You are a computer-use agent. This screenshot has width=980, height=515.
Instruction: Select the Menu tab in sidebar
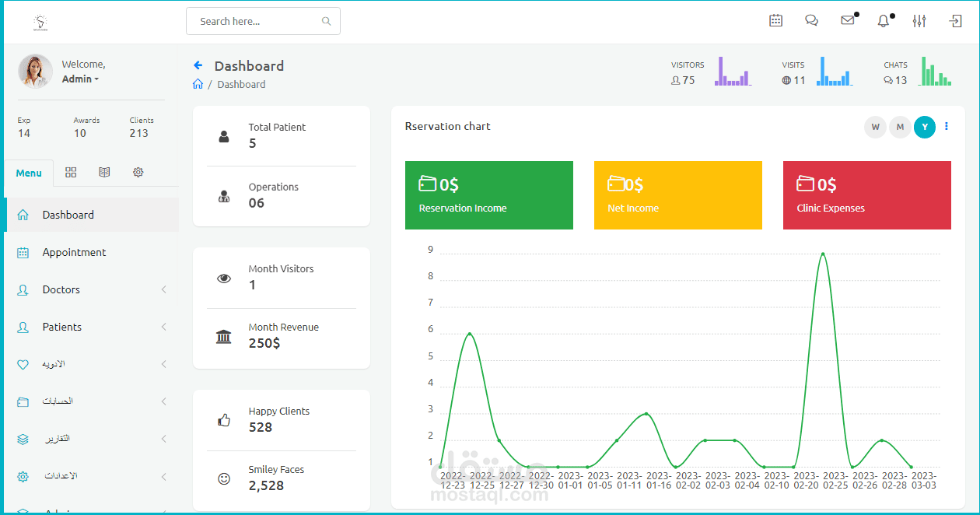29,173
